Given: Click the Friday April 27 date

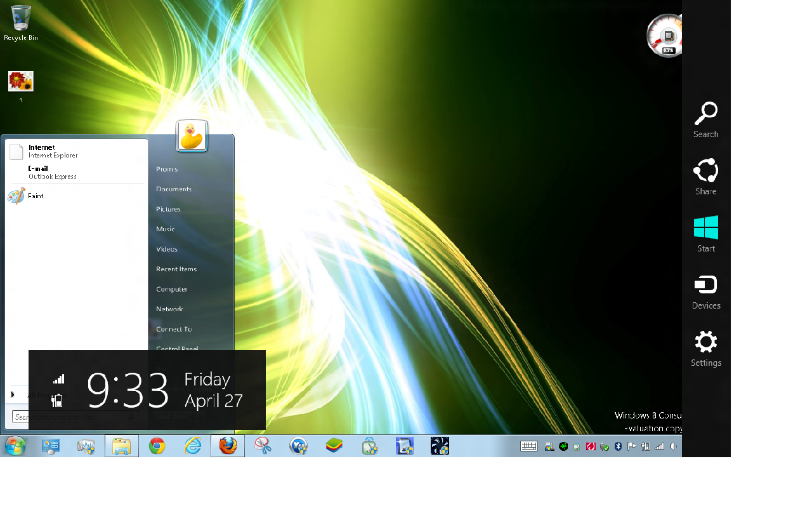Looking at the screenshot, I should pos(214,390).
